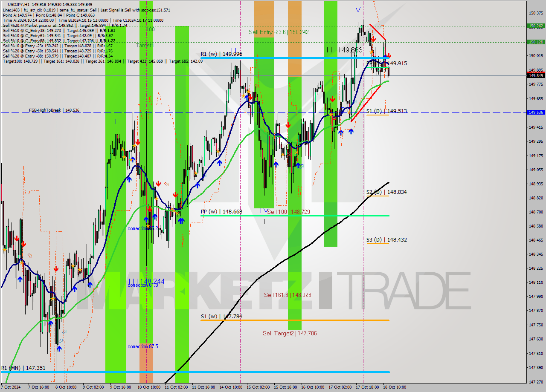The width and height of the screenshot is (546, 392).
Task: Click the '10 Oct 10:00' time axis label
Action: [149, 387]
